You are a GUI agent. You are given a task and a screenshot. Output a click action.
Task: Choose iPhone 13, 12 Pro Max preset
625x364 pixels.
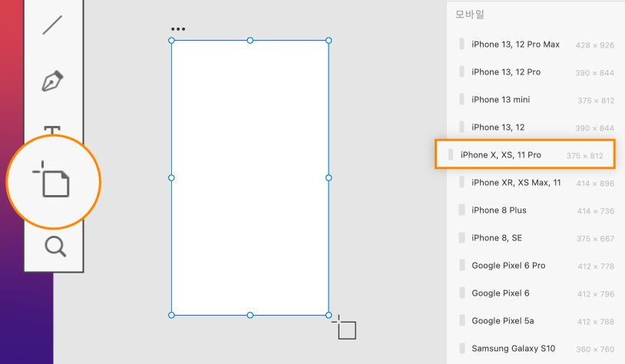(515, 45)
